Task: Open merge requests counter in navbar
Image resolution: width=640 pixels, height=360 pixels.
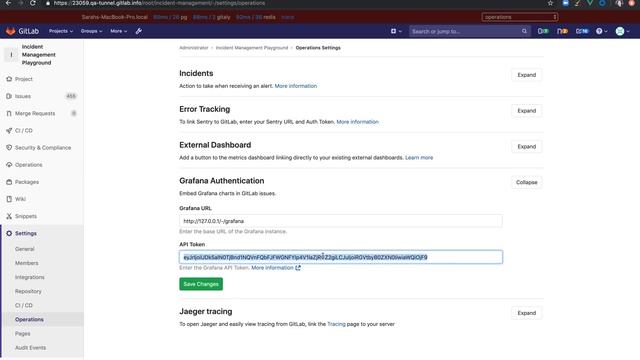Action: [562, 31]
